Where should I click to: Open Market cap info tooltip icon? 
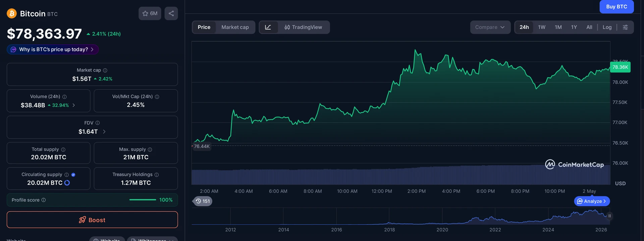[x=105, y=70]
